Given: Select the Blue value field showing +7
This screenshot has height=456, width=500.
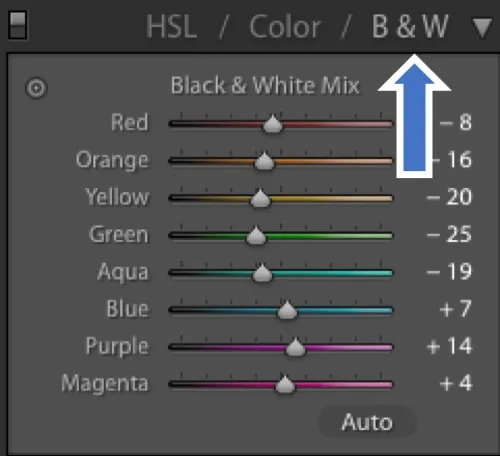Looking at the screenshot, I should click(x=456, y=309).
